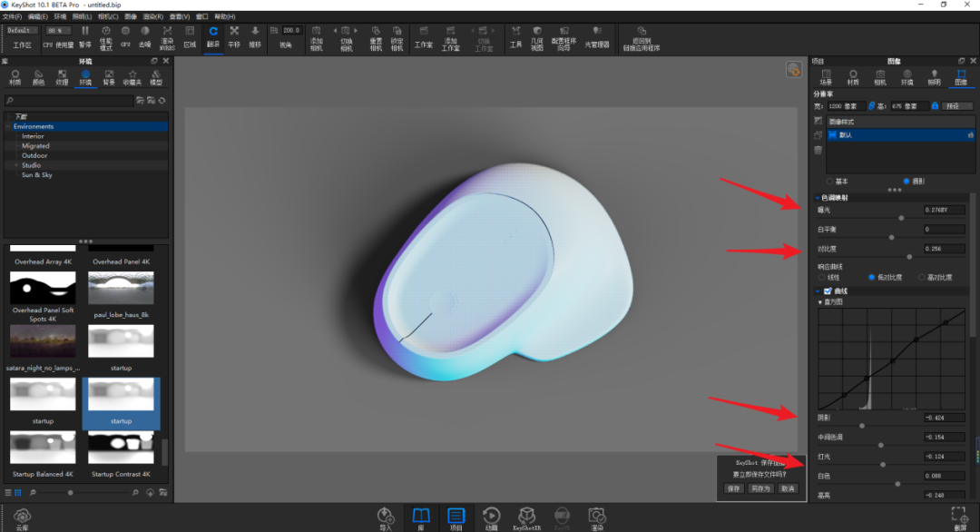Select the Photographic (摄影) radio button

(906, 182)
